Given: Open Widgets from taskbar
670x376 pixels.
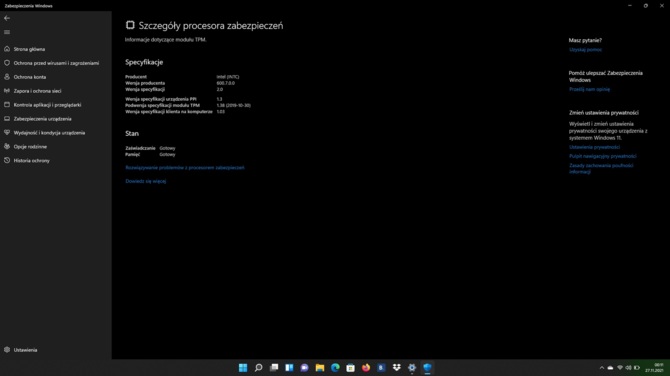Looking at the screenshot, I should point(289,367).
